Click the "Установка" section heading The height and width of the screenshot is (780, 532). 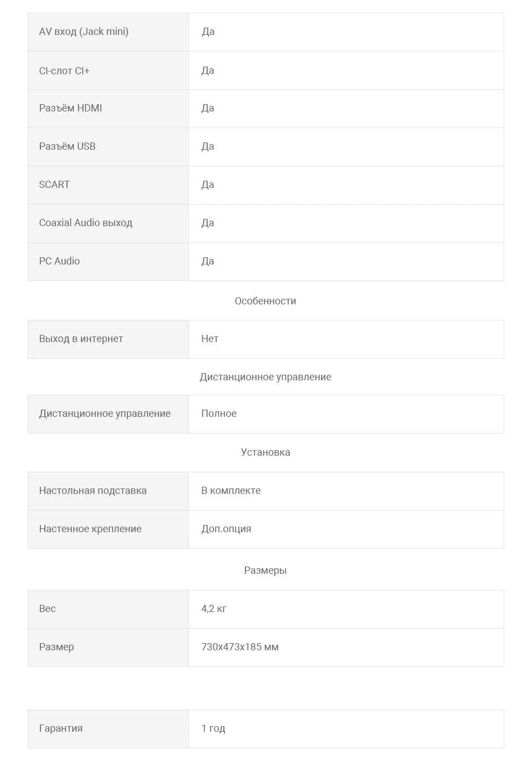(265, 452)
